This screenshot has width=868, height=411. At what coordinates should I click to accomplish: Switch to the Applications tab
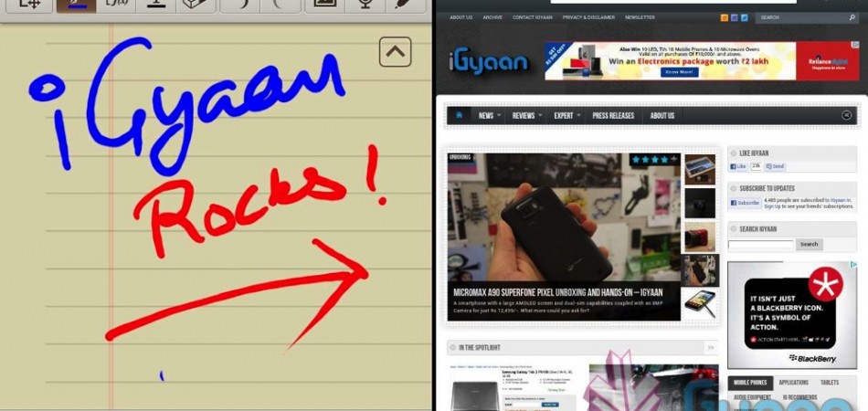(793, 383)
